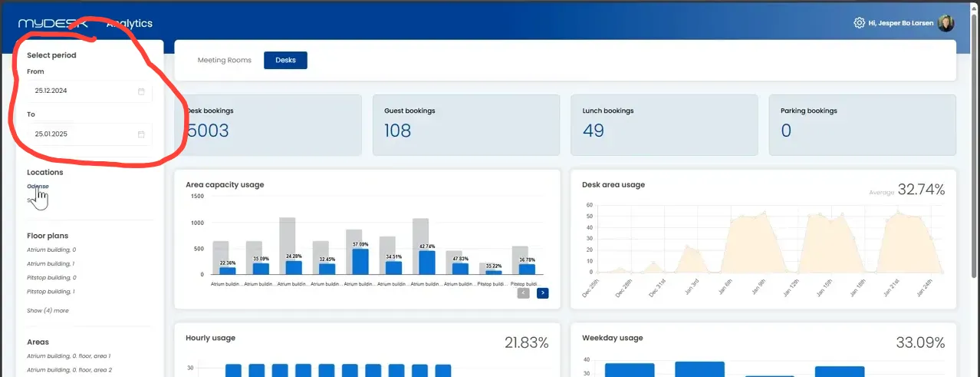The width and height of the screenshot is (980, 377).
Task: Click the Hourly usage 21.83% value
Action: point(526,342)
